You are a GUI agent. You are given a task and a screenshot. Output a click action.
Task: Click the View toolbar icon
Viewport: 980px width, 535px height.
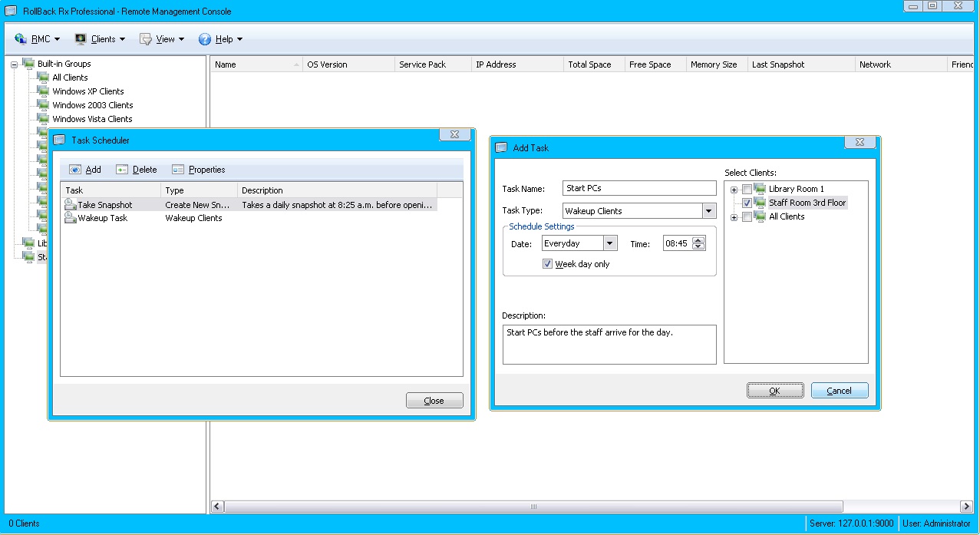tap(145, 39)
